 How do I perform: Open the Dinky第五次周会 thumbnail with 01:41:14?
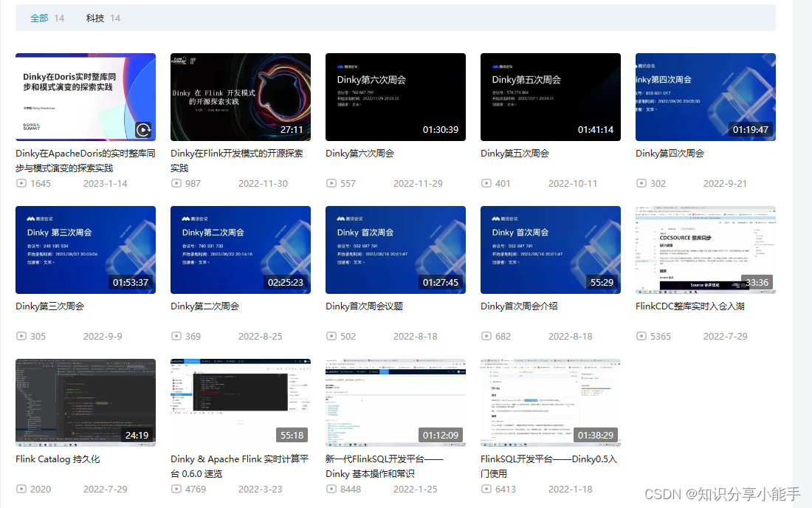[x=551, y=97]
